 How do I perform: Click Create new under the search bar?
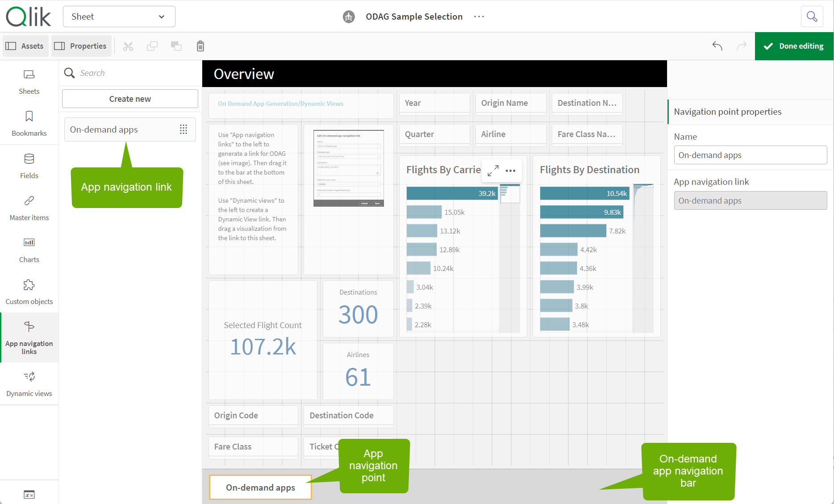click(129, 98)
